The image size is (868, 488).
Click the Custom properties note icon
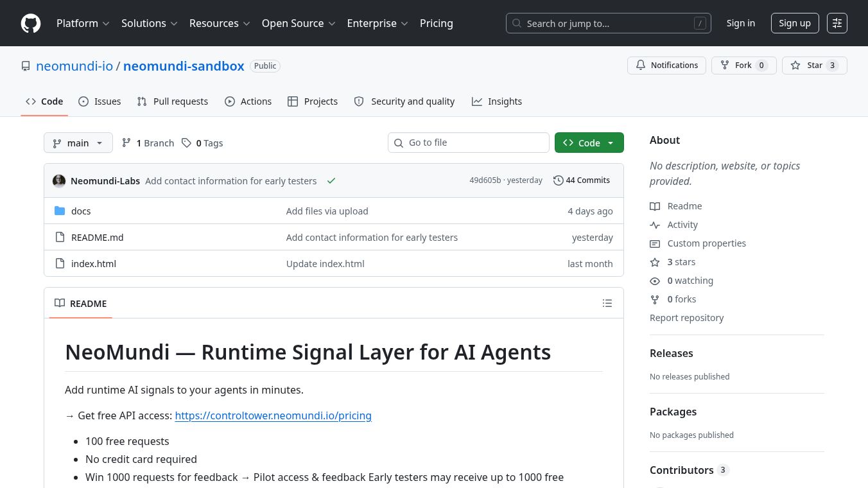[x=655, y=243]
